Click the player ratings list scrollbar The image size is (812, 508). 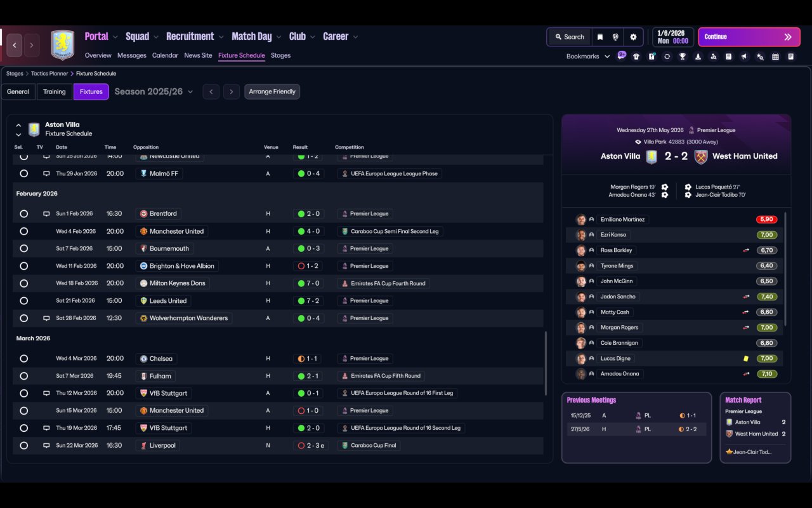785,268
